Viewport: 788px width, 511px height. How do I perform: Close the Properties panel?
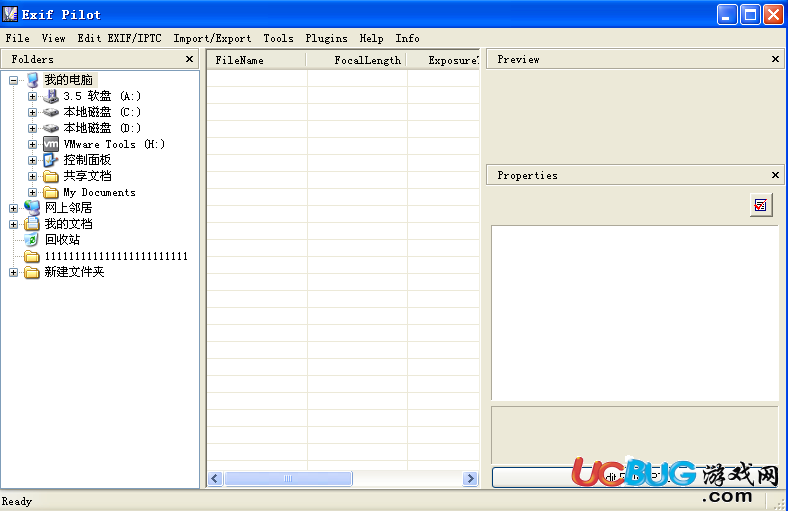775,175
